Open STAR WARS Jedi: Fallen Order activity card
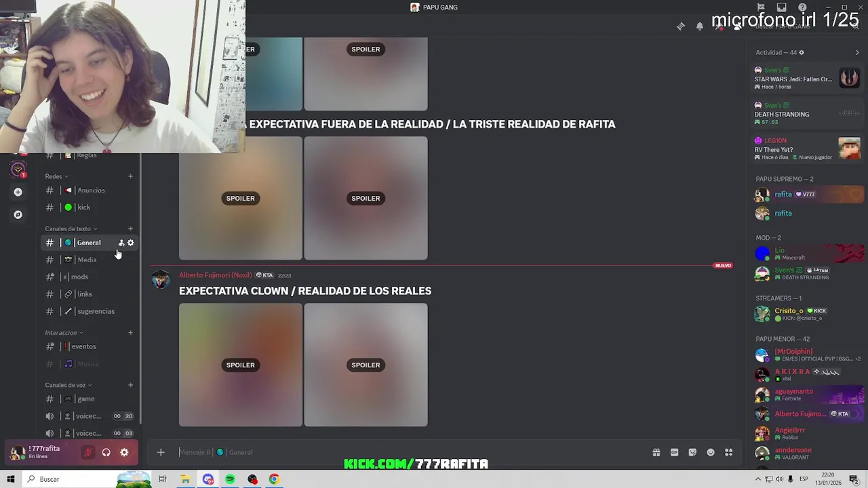 pos(807,78)
